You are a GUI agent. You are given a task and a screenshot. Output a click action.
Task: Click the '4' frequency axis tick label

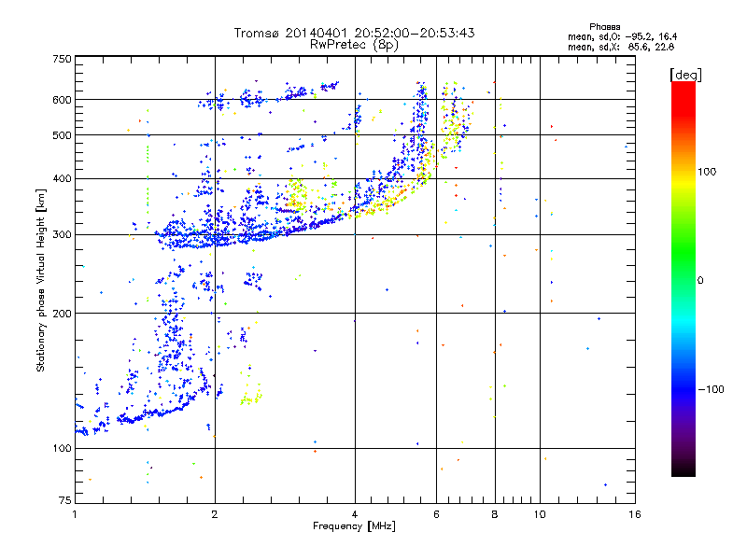(355, 514)
